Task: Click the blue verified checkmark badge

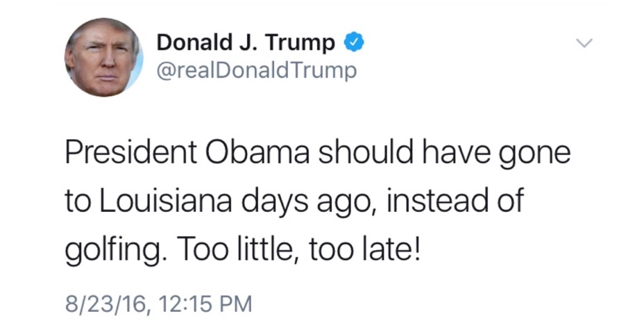Action: (x=354, y=43)
